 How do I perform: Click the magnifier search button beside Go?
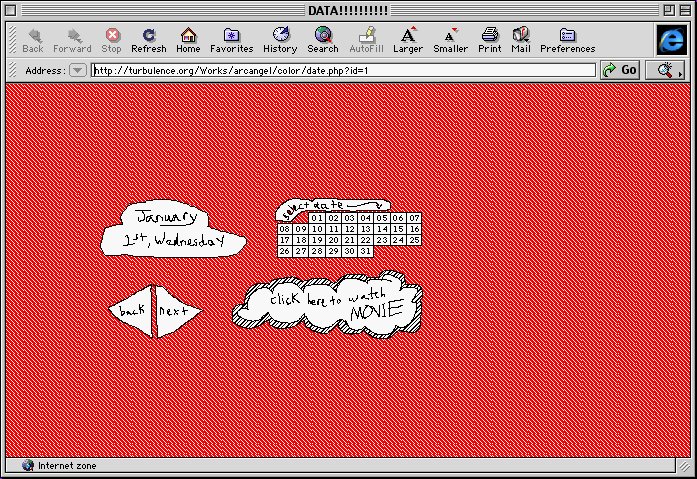pyautogui.click(x=665, y=70)
